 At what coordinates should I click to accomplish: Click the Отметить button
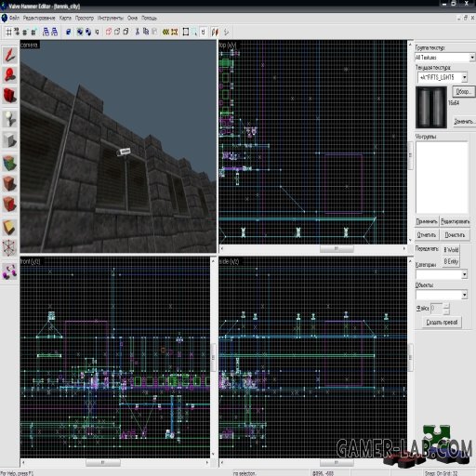427,235
